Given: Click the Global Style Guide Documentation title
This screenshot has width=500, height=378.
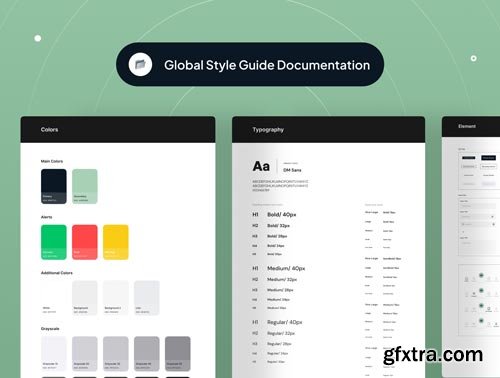Looking at the screenshot, I should click(x=267, y=65).
